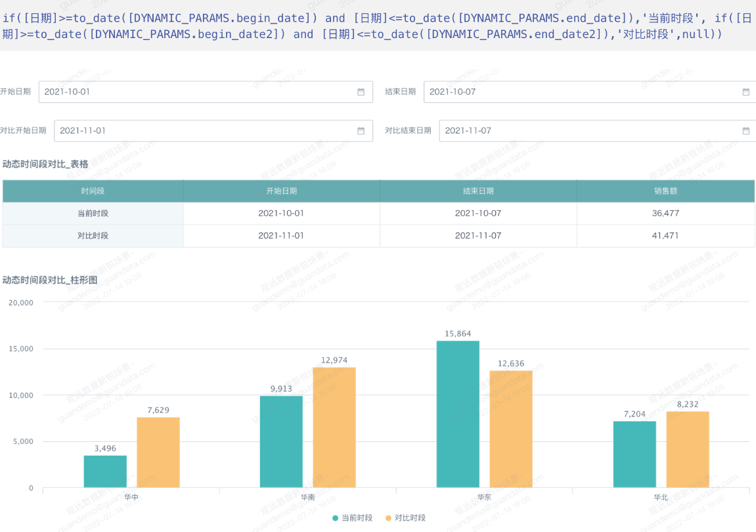Click the 华南 axis label

click(x=307, y=497)
